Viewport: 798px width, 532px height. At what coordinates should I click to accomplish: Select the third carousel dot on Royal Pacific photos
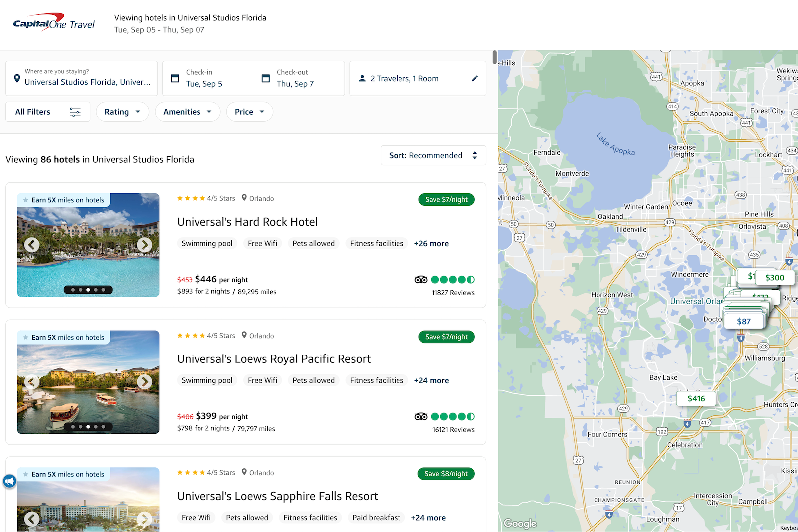[88, 426]
